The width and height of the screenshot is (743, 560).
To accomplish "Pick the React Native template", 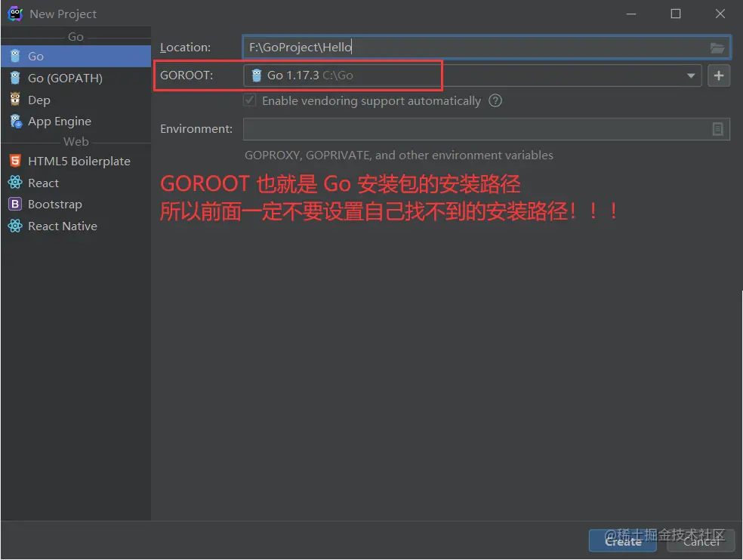I will [x=76, y=226].
